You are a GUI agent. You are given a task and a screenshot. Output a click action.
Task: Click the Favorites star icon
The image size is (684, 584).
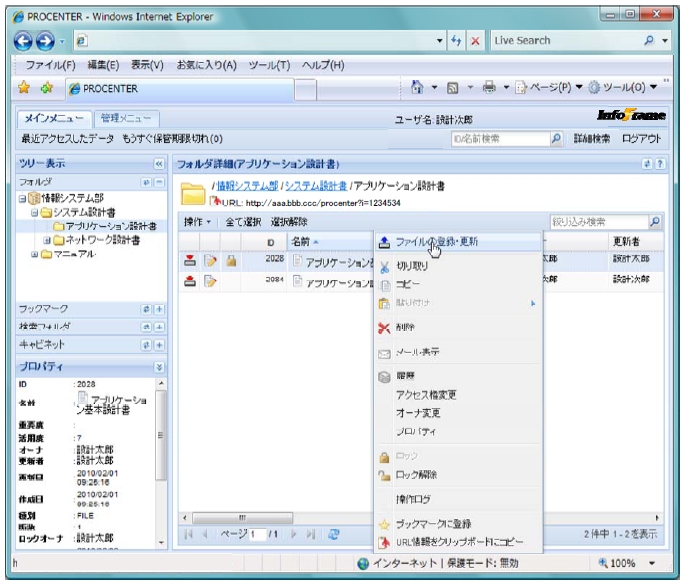(x=24, y=88)
